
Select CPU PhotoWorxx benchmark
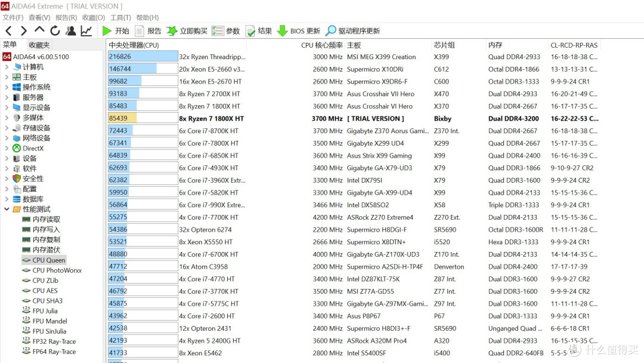(x=52, y=270)
